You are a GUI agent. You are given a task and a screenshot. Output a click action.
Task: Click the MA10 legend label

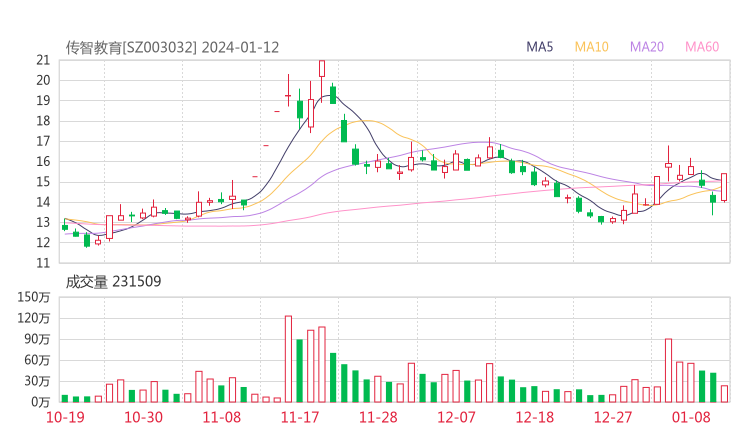[591, 47]
